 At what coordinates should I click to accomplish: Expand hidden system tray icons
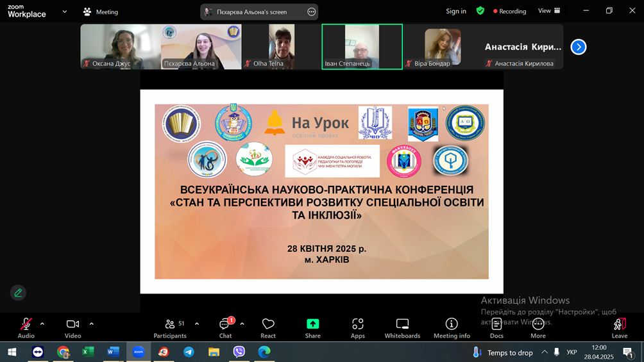[545, 352]
